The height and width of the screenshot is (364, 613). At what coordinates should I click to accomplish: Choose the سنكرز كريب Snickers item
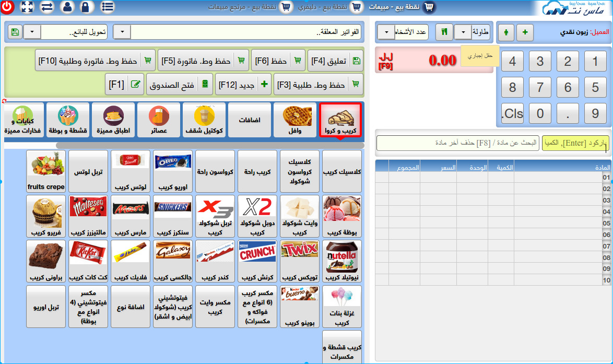[x=173, y=216]
